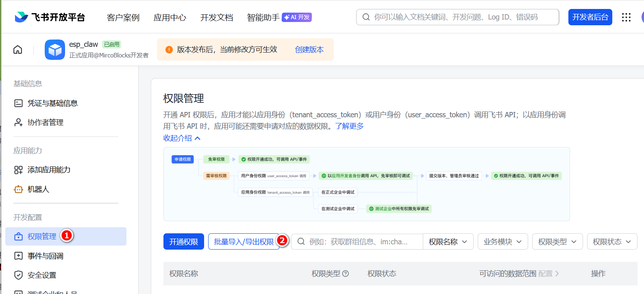644x294 pixels.
Task: Open the apps grid icon in the header
Action: 626,17
